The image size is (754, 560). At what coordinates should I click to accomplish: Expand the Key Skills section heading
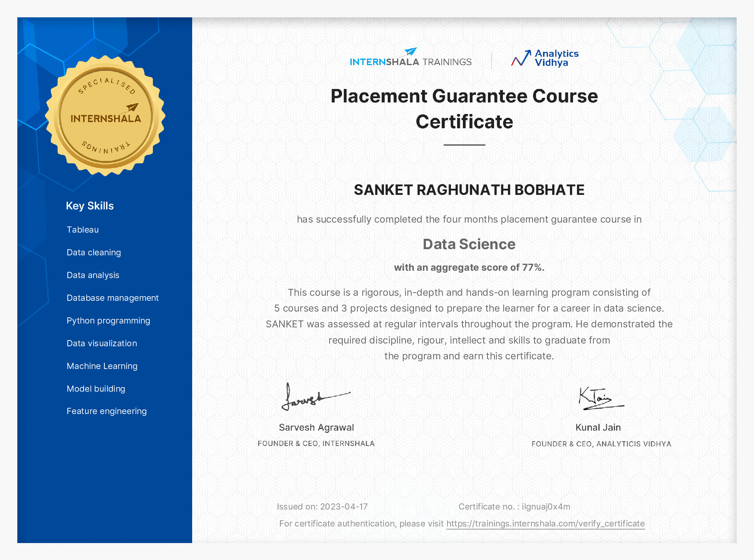coord(90,206)
